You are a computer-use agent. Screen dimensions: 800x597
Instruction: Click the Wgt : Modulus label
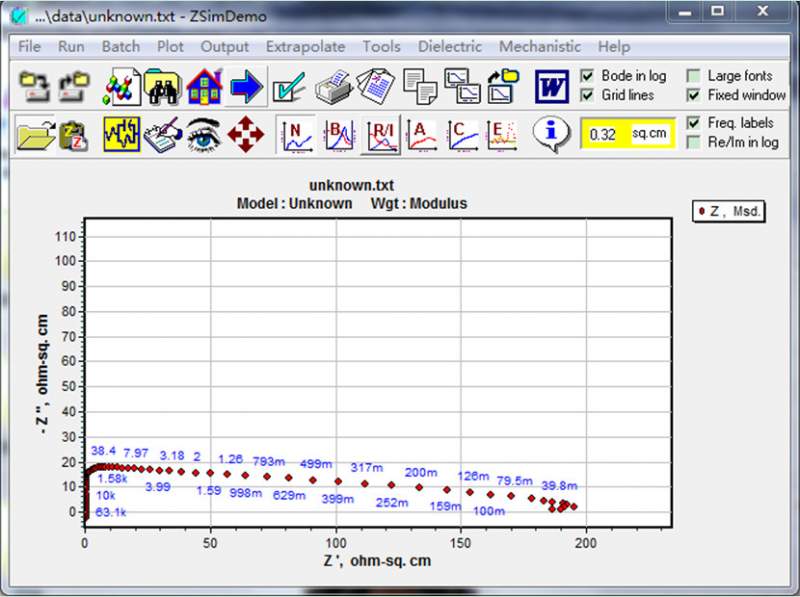(419, 203)
